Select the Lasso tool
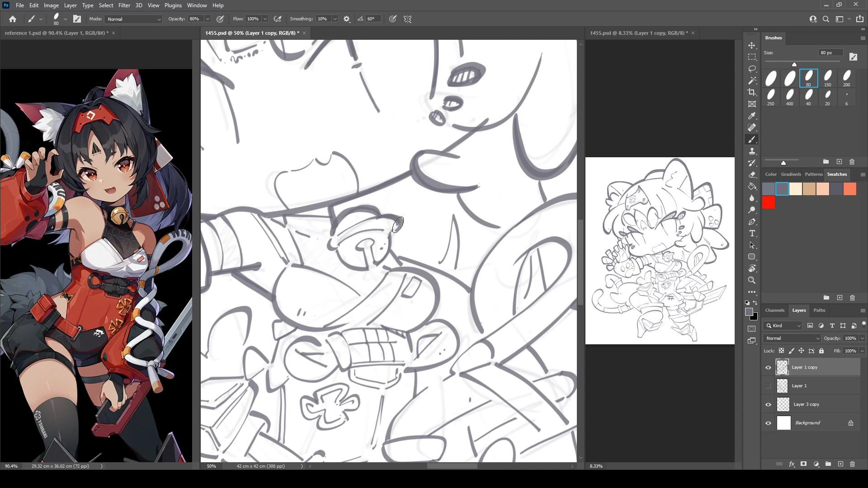868x488 pixels. pyautogui.click(x=752, y=69)
